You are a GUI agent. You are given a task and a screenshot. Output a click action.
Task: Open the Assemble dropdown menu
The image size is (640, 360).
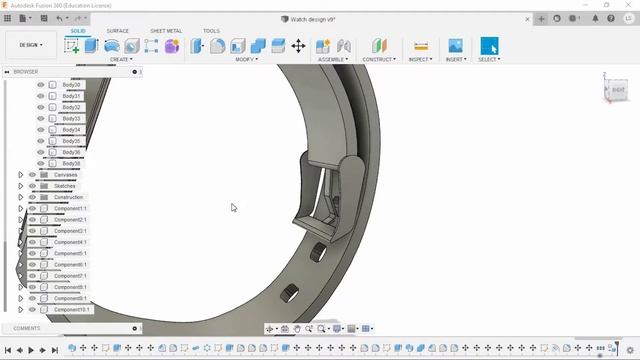(333, 60)
